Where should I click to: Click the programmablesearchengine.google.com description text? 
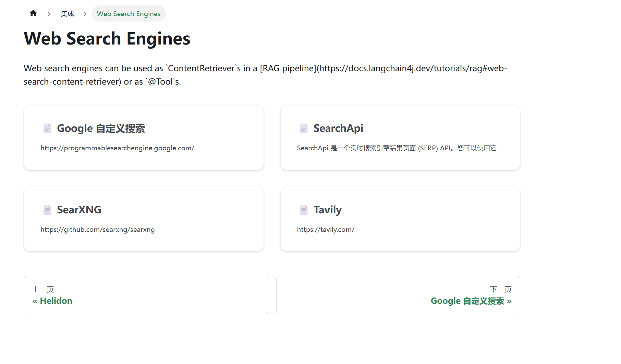[118, 148]
